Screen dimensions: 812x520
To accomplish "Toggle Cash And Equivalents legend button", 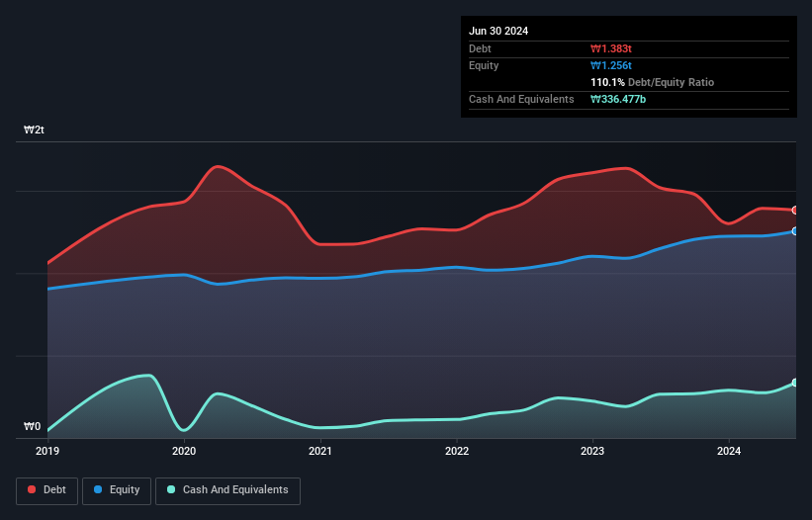I will (227, 490).
